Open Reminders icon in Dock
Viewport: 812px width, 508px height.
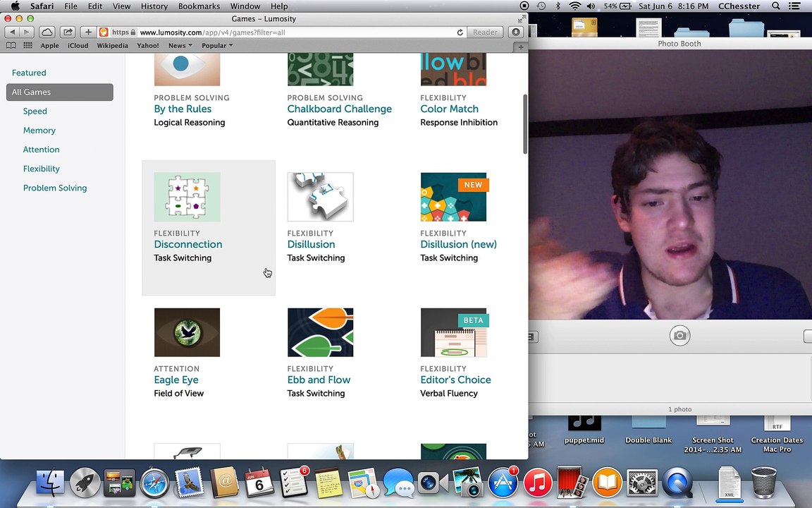(294, 483)
